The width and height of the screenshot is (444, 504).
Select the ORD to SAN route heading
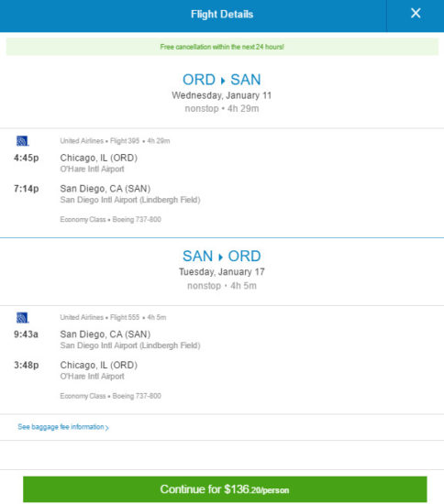pyautogui.click(x=222, y=80)
